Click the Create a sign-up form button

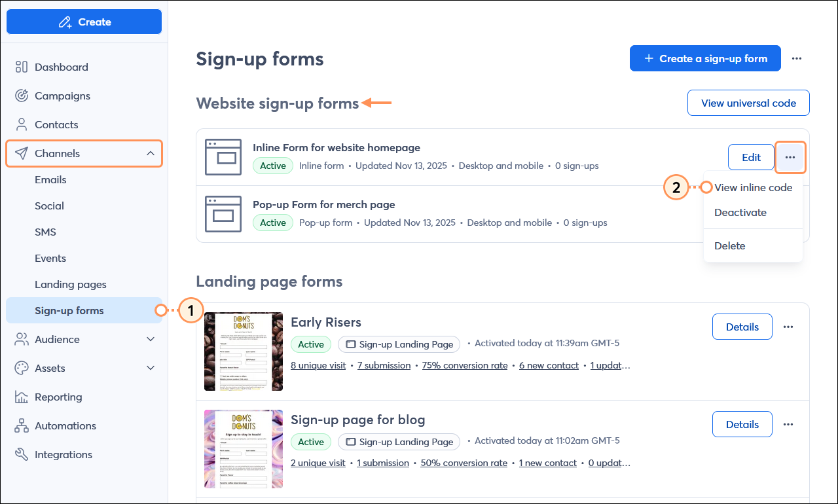pyautogui.click(x=705, y=58)
